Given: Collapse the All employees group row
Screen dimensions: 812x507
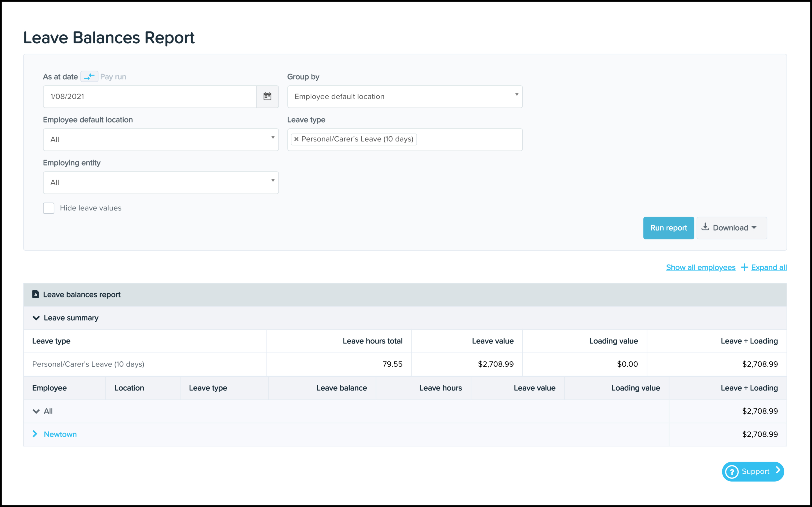Looking at the screenshot, I should pyautogui.click(x=36, y=411).
